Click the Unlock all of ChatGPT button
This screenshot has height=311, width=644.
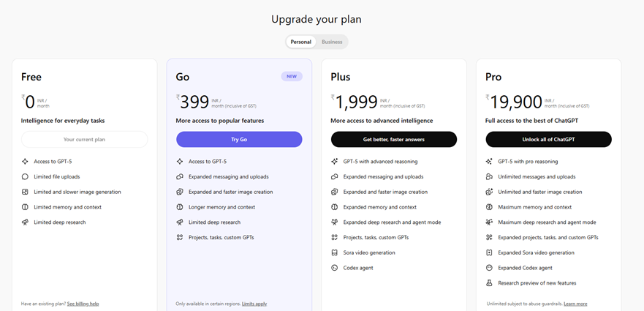coord(548,139)
